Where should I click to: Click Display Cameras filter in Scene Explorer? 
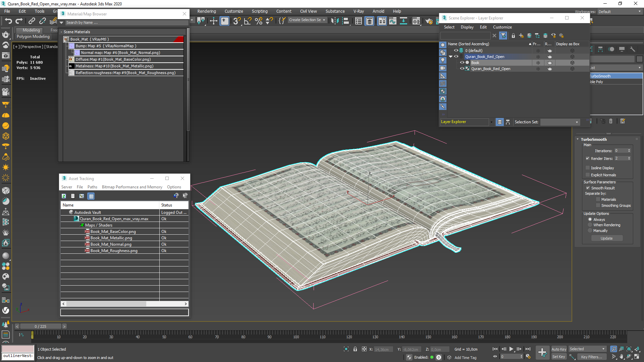[x=443, y=68]
